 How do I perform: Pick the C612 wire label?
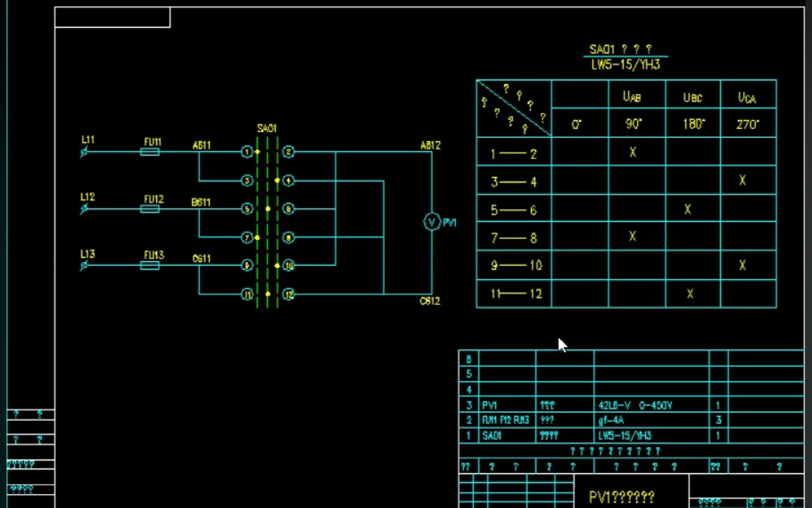coord(430,301)
